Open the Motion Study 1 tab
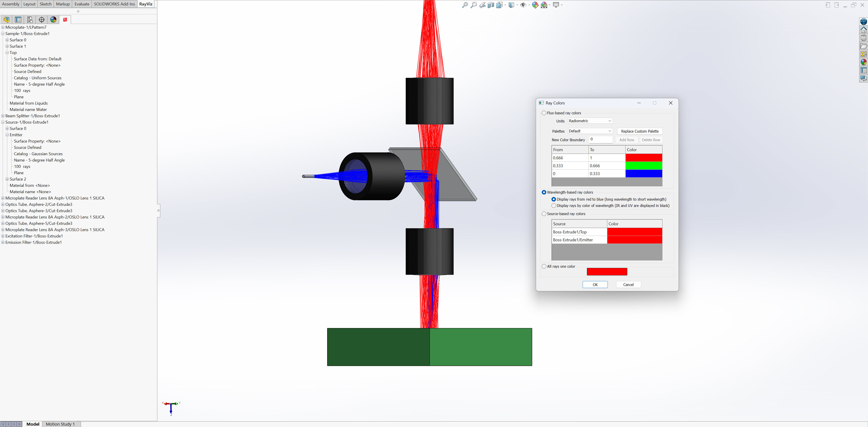Image resolution: width=868 pixels, height=427 pixels. [60, 424]
